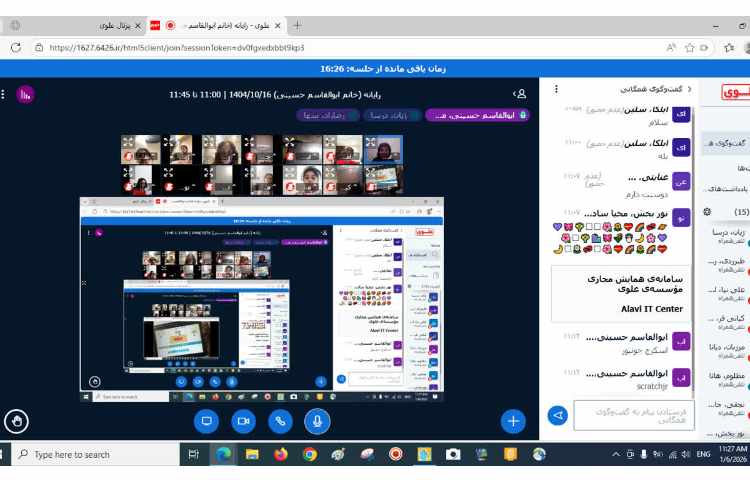Launch Firefox from the taskbar
Viewport: 750px width, 480px height.
(x=281, y=454)
